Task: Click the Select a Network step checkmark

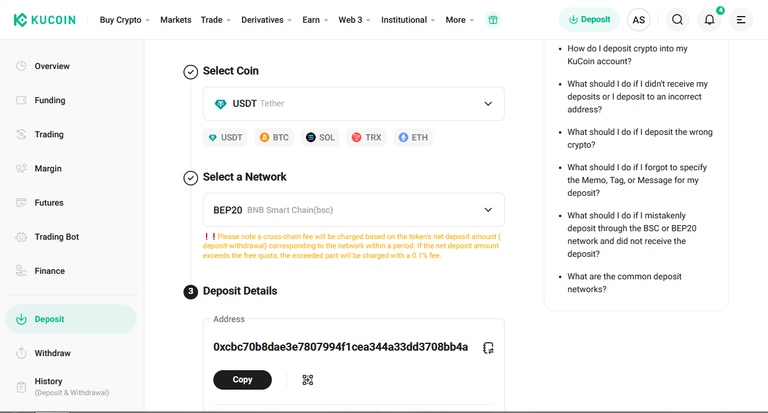Action: pyautogui.click(x=191, y=178)
